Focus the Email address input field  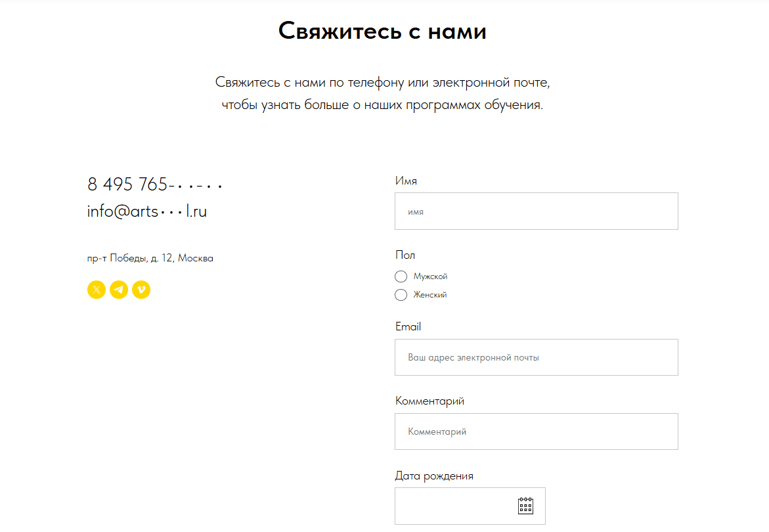click(536, 357)
